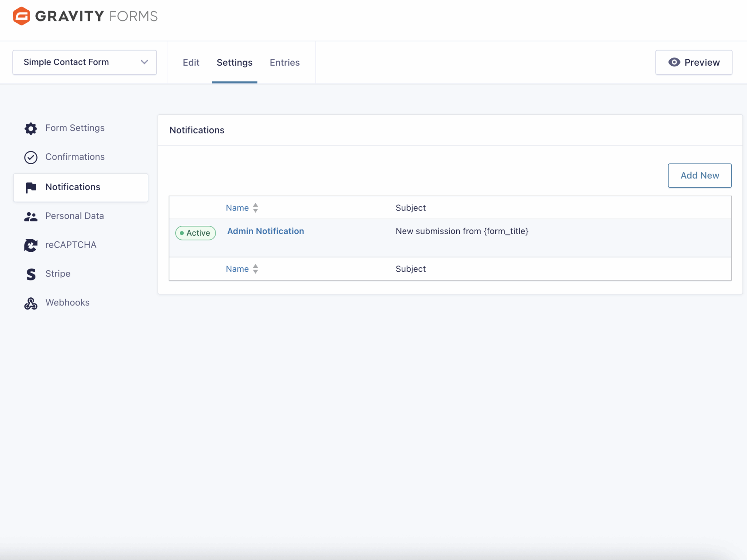
Task: Open Webhooks via its sidebar icon
Action: [x=31, y=303]
